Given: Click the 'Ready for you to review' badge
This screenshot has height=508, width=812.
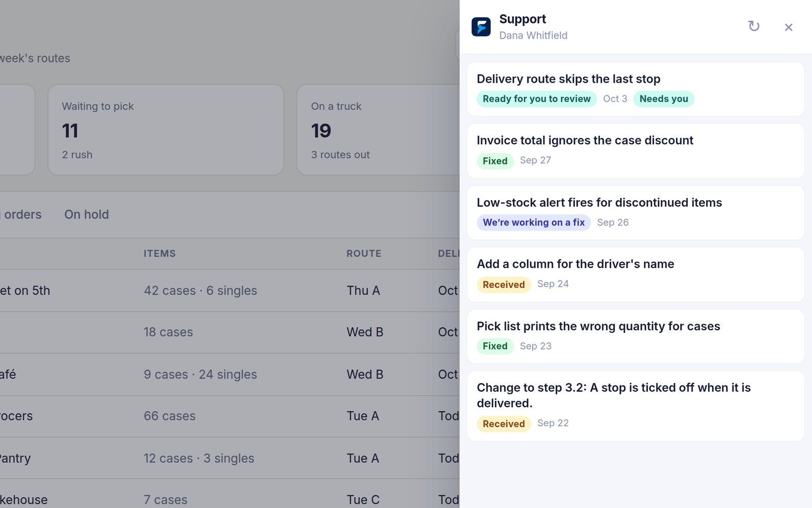Looking at the screenshot, I should click(536, 99).
